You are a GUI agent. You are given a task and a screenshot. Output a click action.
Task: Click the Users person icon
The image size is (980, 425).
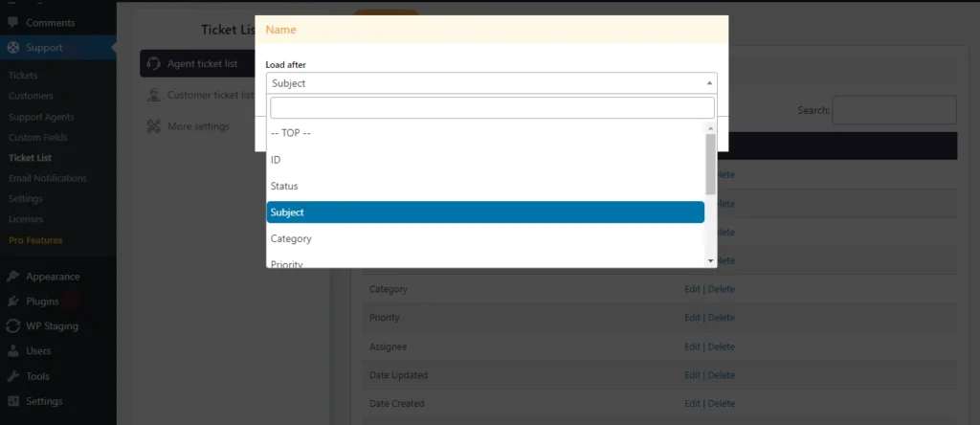pyautogui.click(x=12, y=350)
